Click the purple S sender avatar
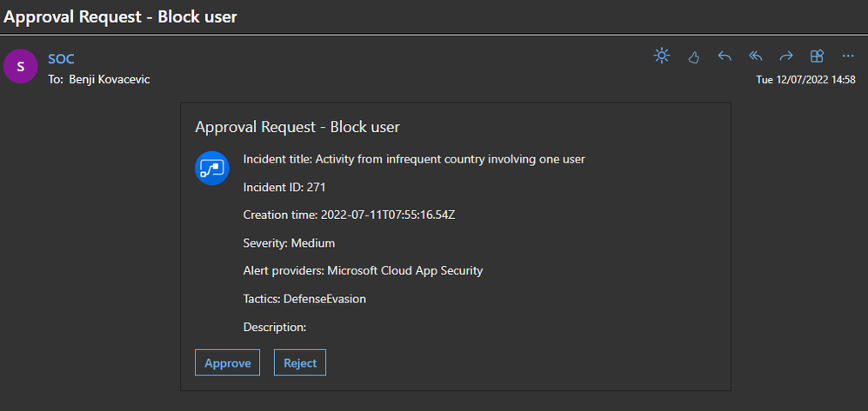The height and width of the screenshot is (411, 868). click(21, 66)
